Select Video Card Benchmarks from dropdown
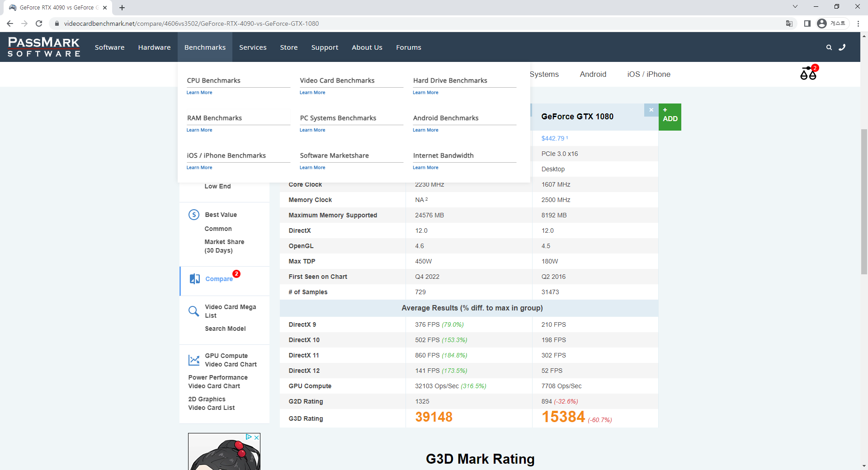Viewport: 868px width, 470px height. click(337, 80)
